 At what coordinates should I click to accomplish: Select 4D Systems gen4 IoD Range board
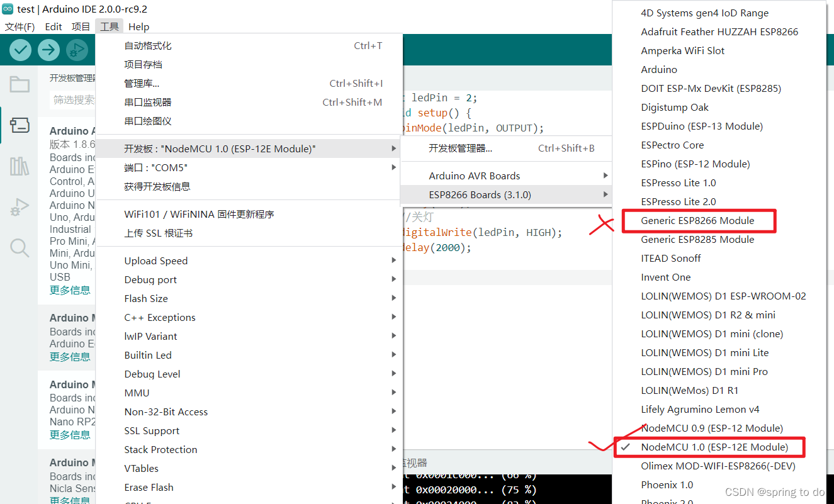tap(719, 13)
